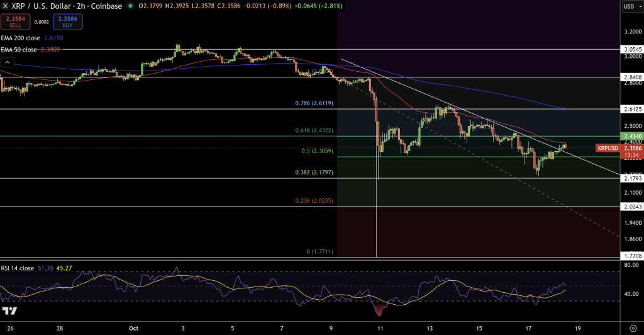Viewport: 644px width, 335px height.
Task: Click the 2.4340 green price level label
Action: tap(630, 136)
